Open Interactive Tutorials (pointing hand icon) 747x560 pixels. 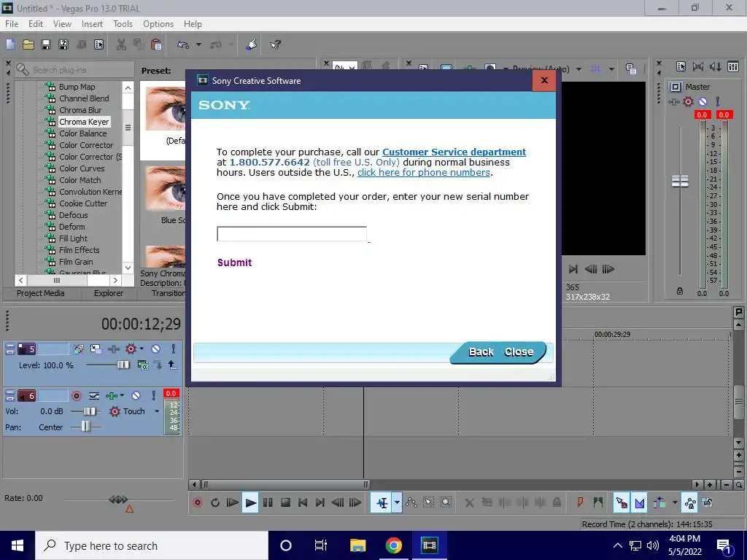pyautogui.click(x=252, y=44)
